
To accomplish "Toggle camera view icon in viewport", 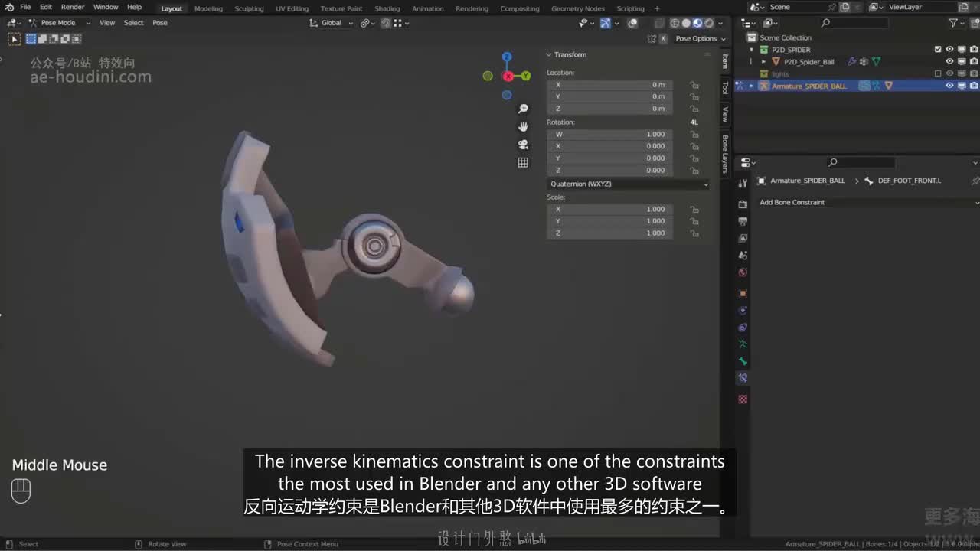I will tap(523, 144).
